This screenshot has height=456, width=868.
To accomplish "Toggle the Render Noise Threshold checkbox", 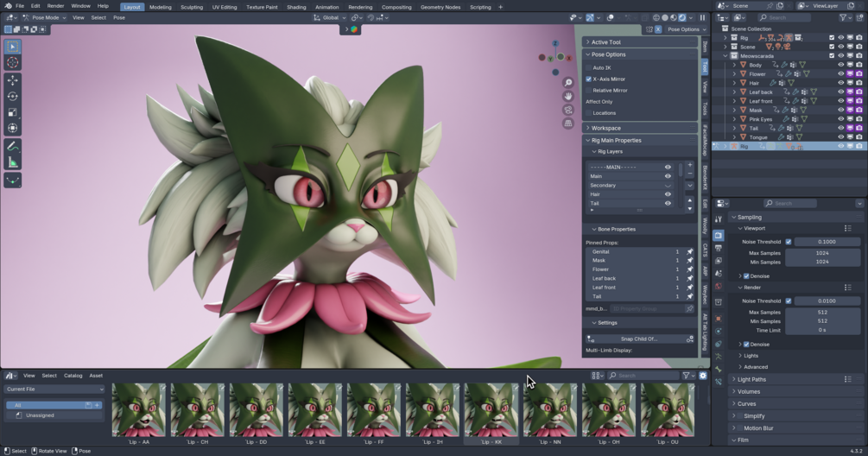I will pos(789,301).
